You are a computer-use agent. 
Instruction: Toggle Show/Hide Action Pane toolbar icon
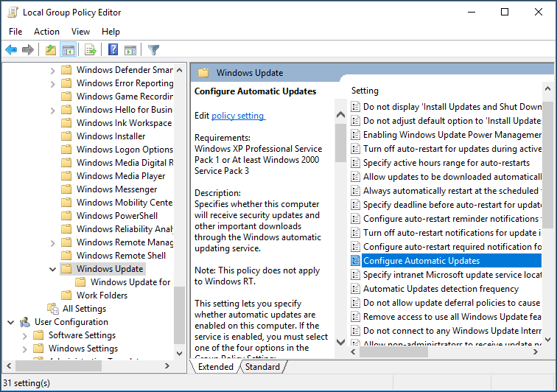(x=130, y=50)
